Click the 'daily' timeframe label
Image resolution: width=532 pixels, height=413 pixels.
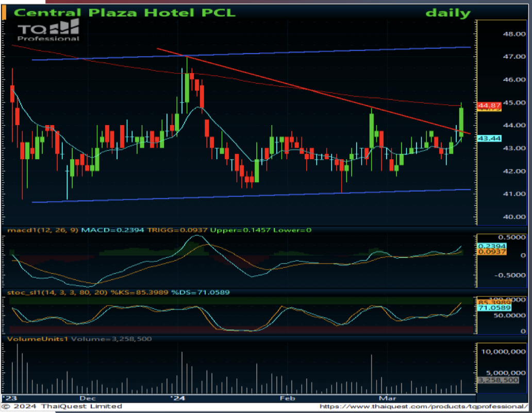448,13
